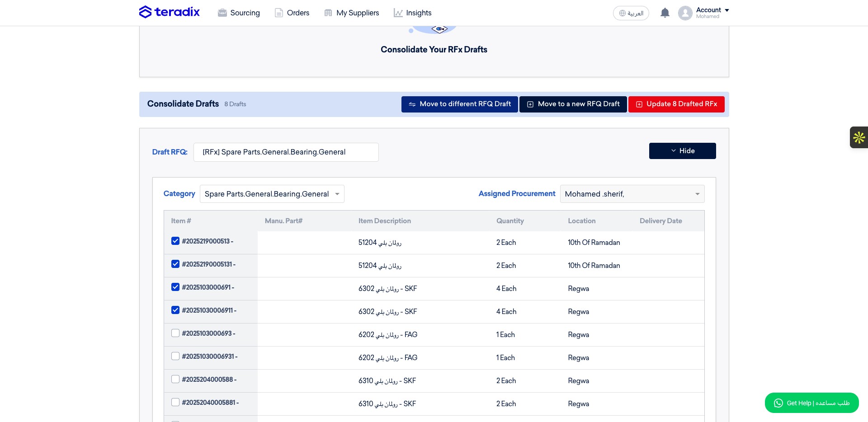Viewport: 868px width, 422px height.
Task: Click the Manu. Part# column header
Action: (283, 221)
